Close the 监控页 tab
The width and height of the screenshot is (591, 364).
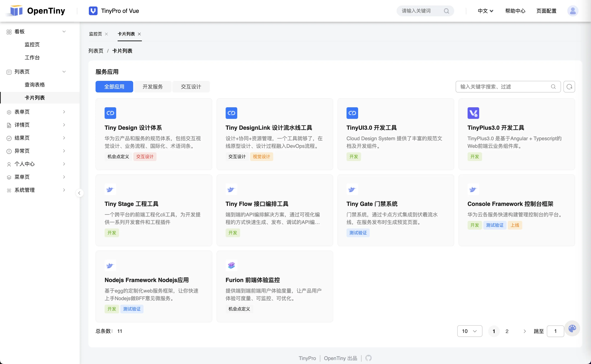(x=106, y=34)
